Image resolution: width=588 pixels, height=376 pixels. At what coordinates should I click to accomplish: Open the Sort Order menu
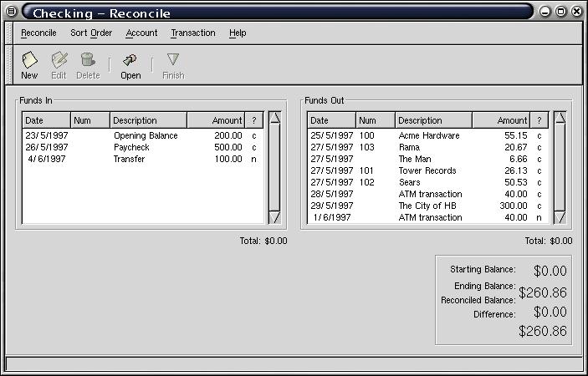(x=91, y=33)
